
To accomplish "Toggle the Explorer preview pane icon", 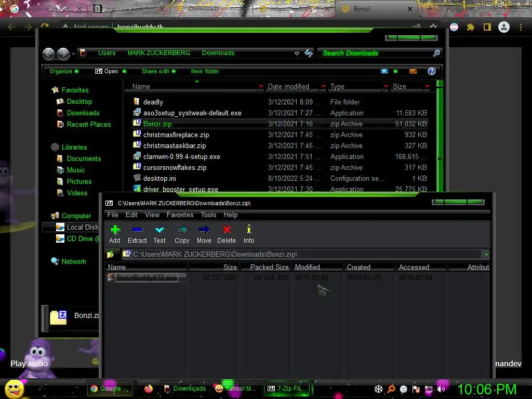I will click(x=413, y=71).
